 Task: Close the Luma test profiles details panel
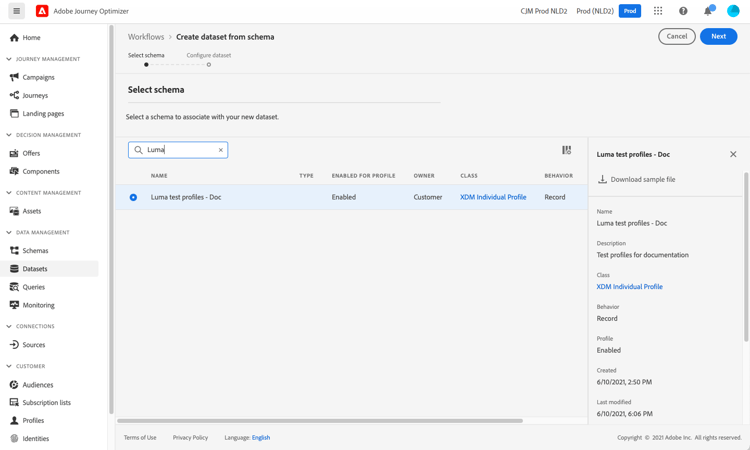coord(733,154)
